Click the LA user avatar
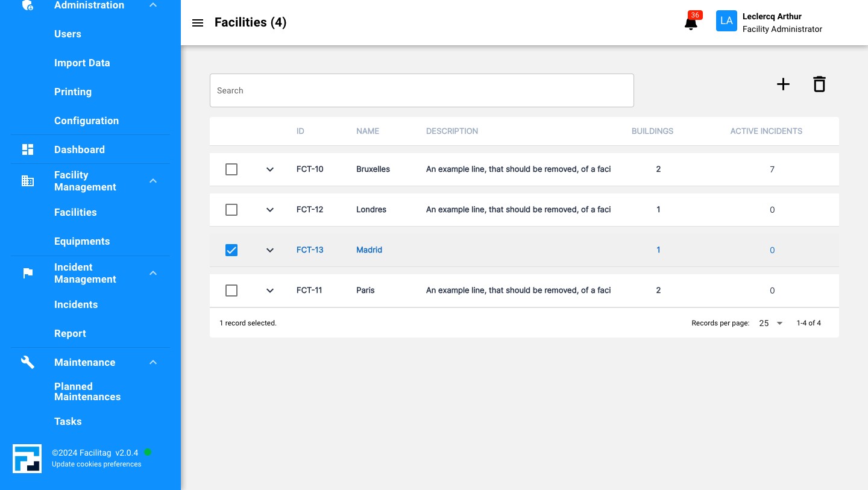 [726, 21]
